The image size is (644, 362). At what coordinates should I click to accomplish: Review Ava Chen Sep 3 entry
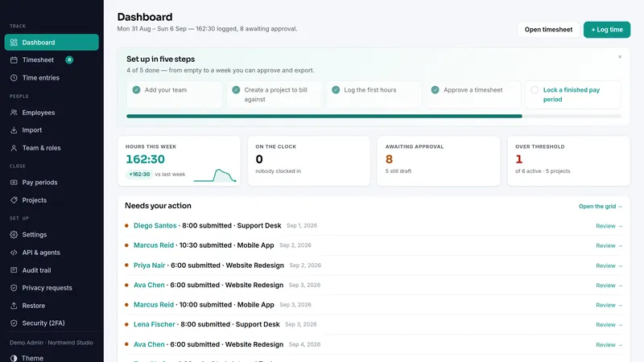pos(609,286)
